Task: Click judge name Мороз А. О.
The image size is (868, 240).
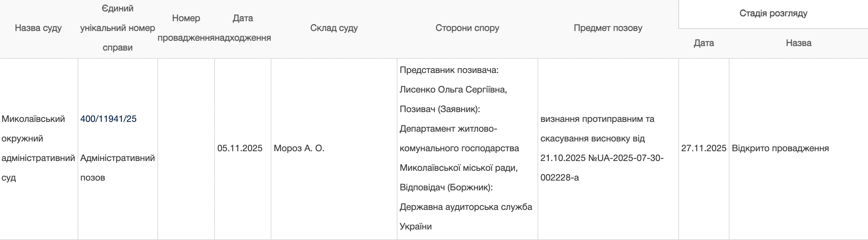Action: [x=299, y=148]
